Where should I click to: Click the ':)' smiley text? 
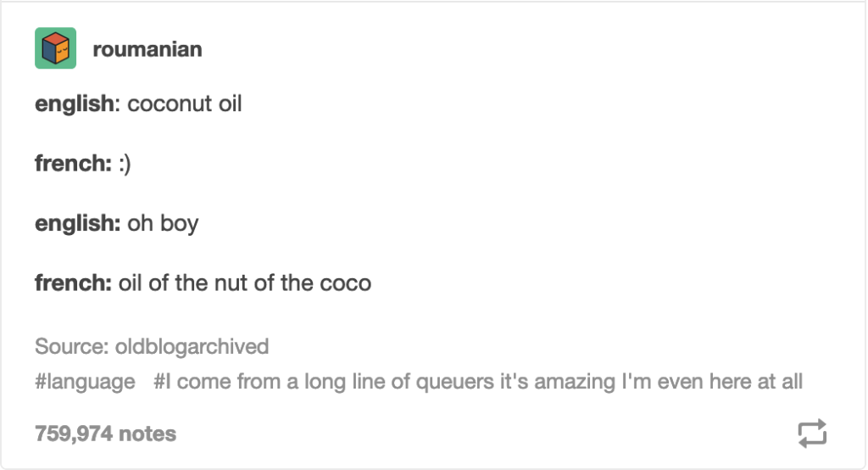click(125, 164)
